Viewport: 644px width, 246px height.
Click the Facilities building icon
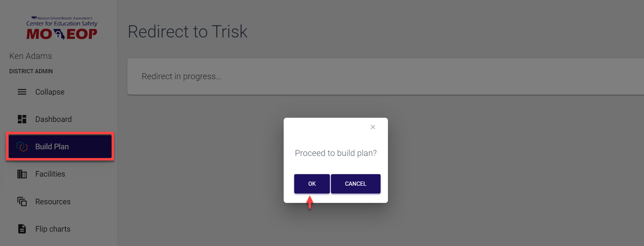[22, 174]
